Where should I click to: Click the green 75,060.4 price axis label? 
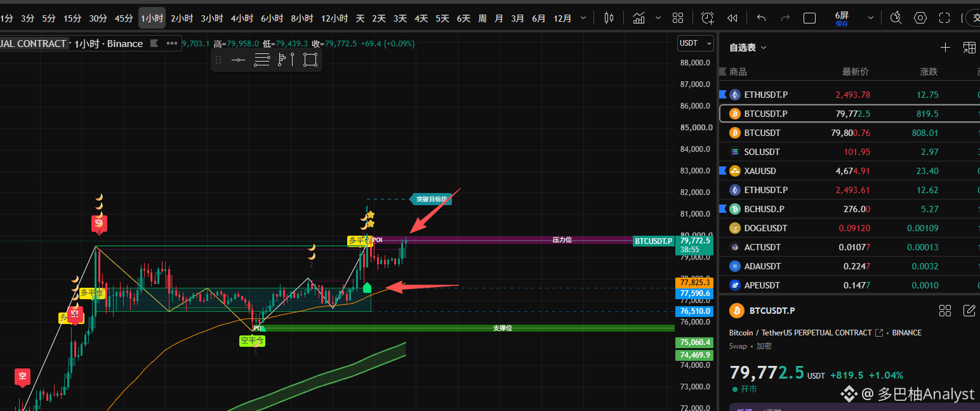[x=695, y=342]
